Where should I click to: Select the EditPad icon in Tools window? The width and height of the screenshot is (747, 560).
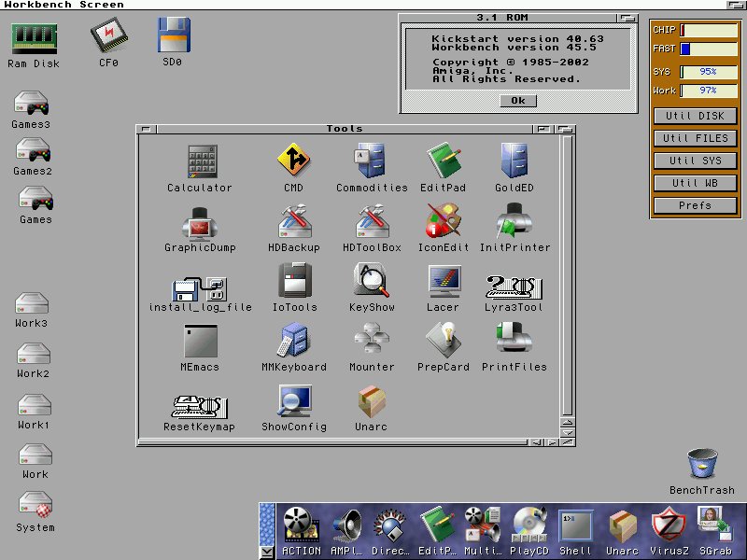point(444,161)
